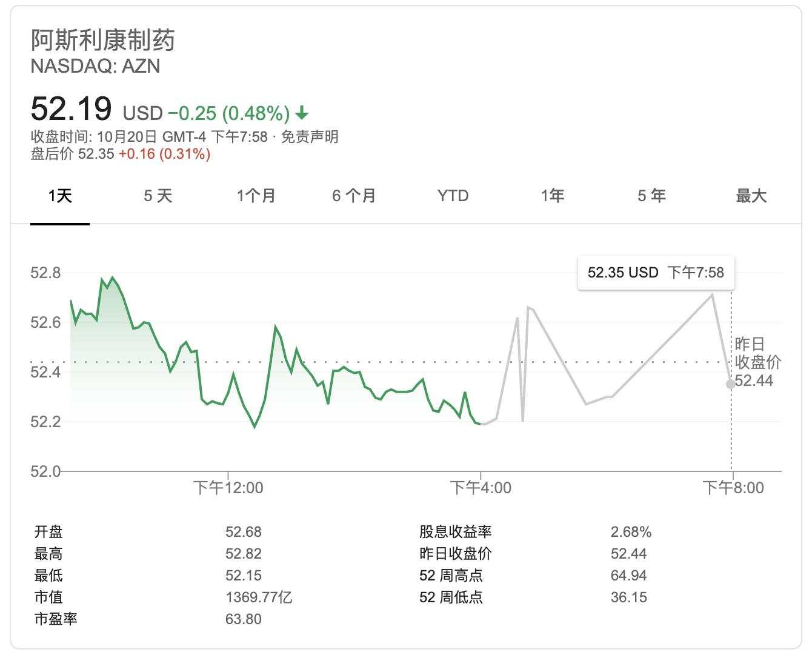
Task: Switch to the 5 天 tab
Action: pyautogui.click(x=158, y=196)
